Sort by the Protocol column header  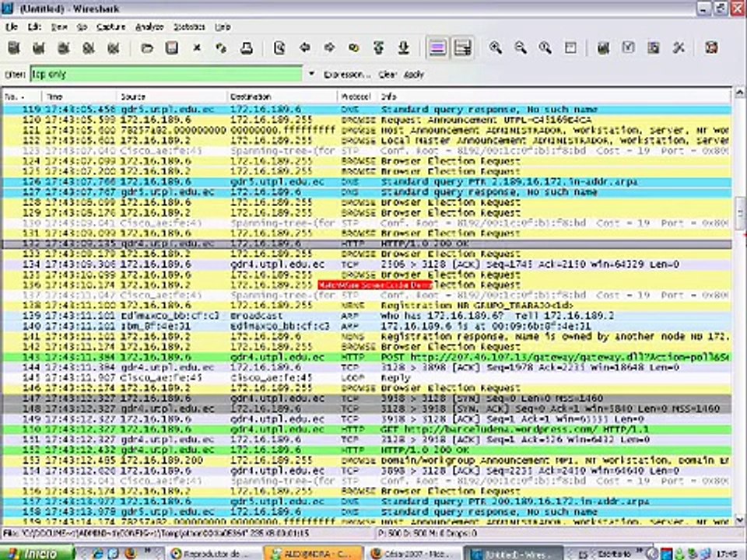[x=357, y=96]
